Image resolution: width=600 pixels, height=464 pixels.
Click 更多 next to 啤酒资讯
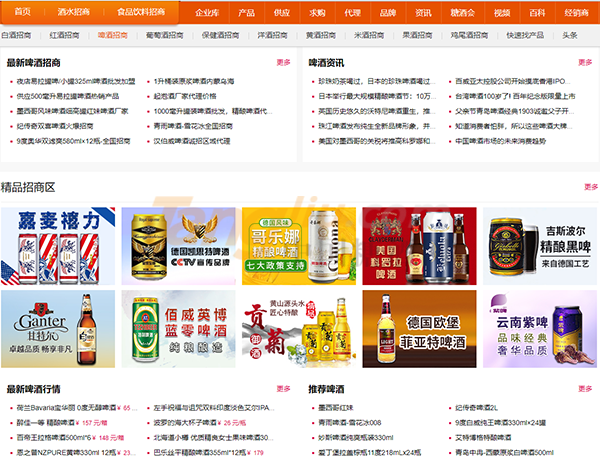click(x=585, y=62)
